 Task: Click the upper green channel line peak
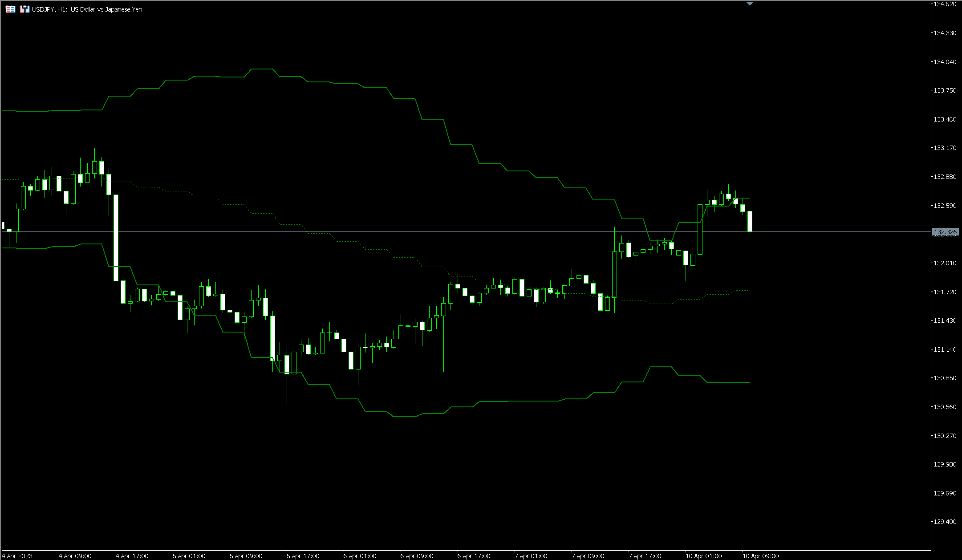[262, 69]
